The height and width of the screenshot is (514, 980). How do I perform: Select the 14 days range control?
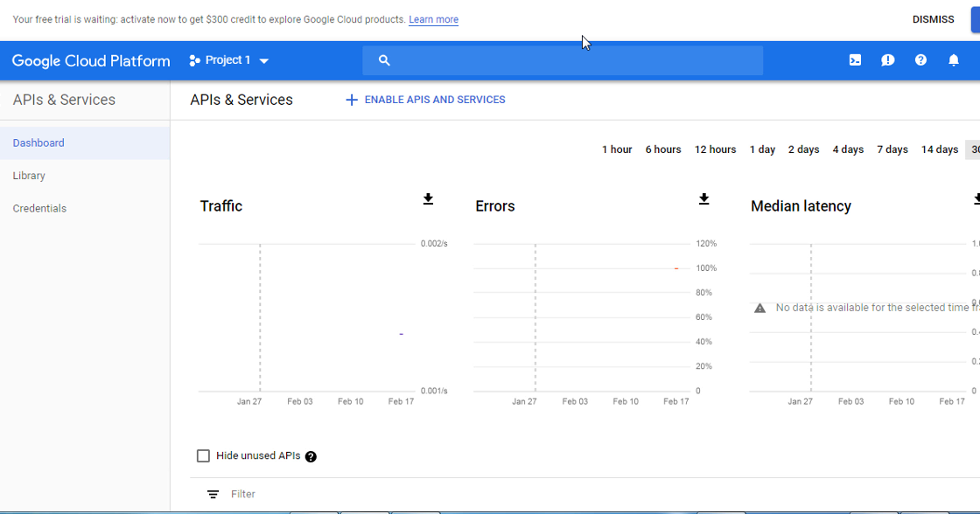[939, 149]
